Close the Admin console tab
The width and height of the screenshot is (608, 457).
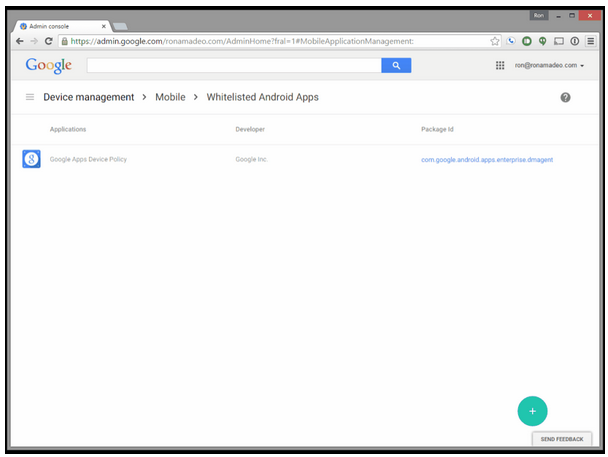104,26
